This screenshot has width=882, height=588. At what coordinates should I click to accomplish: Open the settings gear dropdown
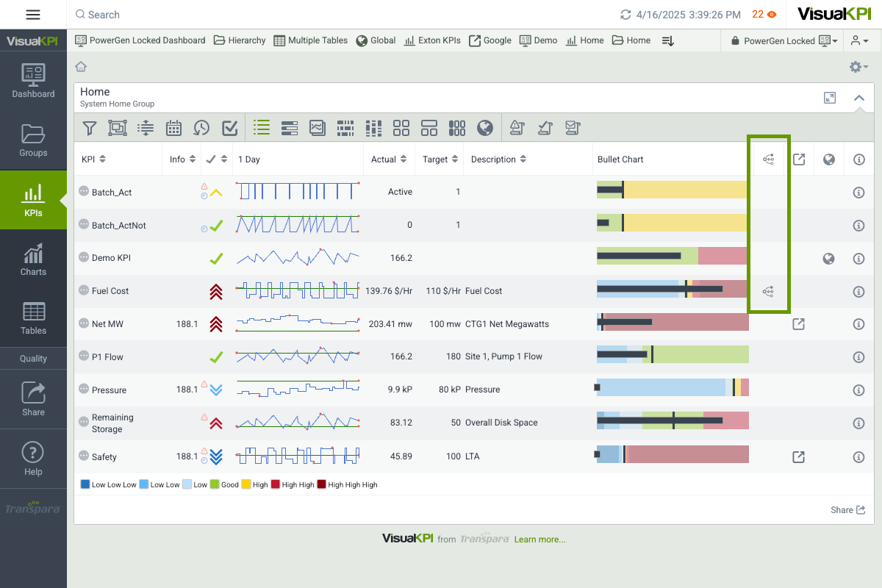pyautogui.click(x=858, y=67)
